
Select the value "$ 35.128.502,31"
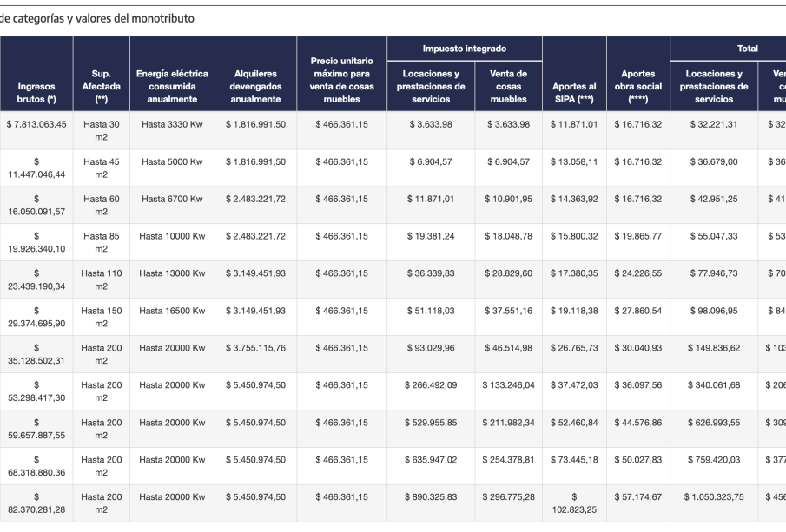[x=36, y=354]
